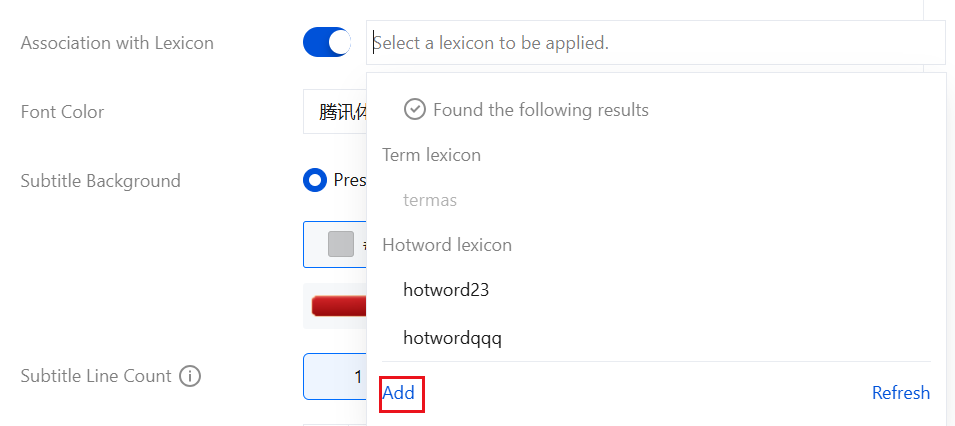The image size is (955, 426).
Task: Choose hotwordqqq from the lexicon list
Action: [452, 338]
